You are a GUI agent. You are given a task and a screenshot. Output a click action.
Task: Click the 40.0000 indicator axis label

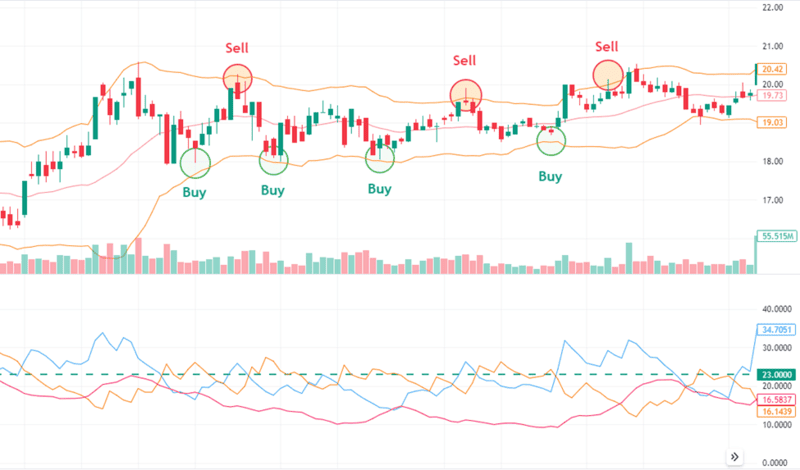[x=777, y=309]
